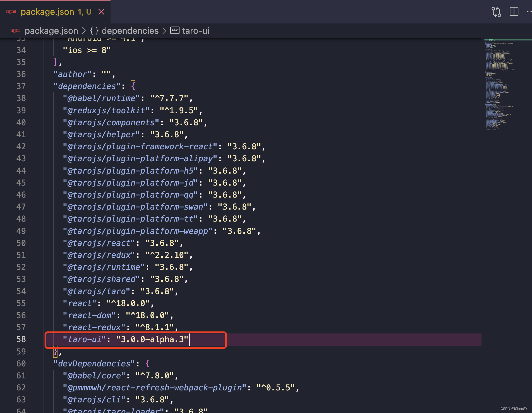Select line number 58
This screenshot has height=413, width=532.
point(21,339)
